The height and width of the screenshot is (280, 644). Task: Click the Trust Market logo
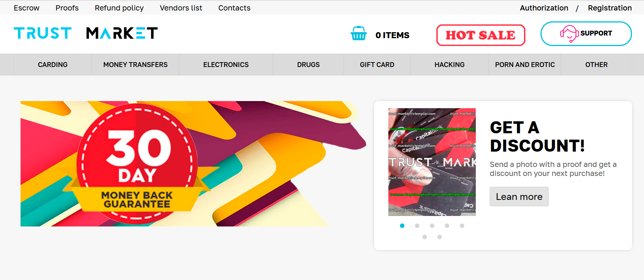tap(86, 33)
